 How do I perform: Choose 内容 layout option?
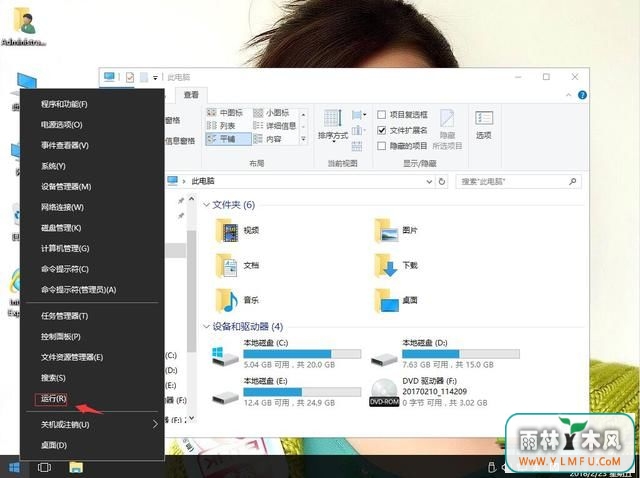click(x=268, y=139)
